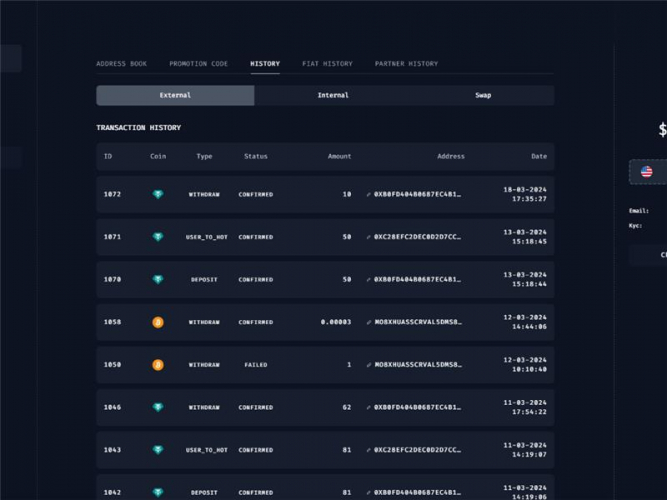Click the Transaction History heading
This screenshot has width=667, height=500.
click(138, 128)
